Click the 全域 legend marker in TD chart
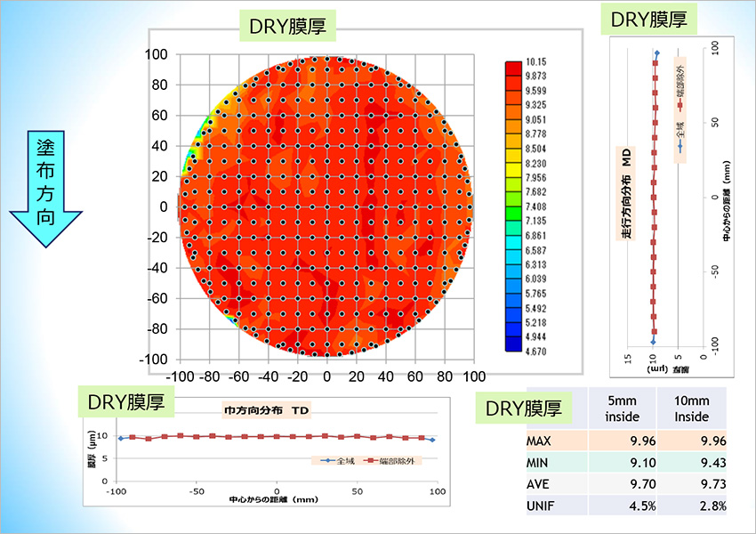This screenshot has width=756, height=534. pyautogui.click(x=326, y=460)
